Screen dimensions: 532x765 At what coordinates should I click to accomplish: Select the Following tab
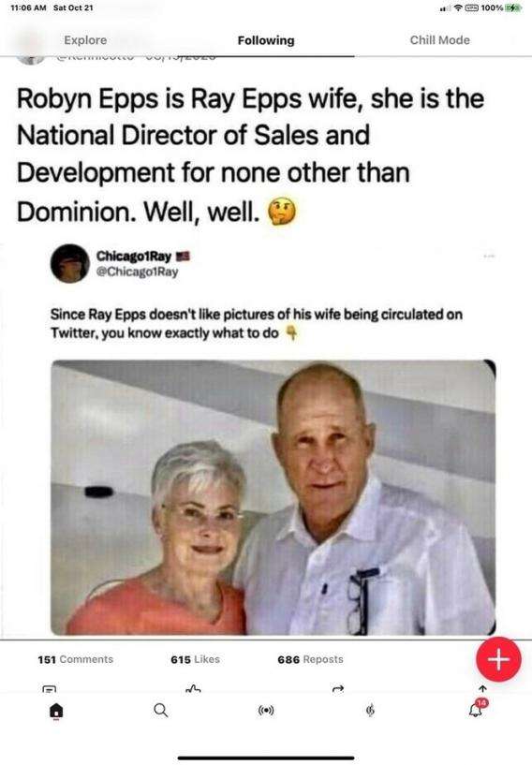tap(266, 40)
